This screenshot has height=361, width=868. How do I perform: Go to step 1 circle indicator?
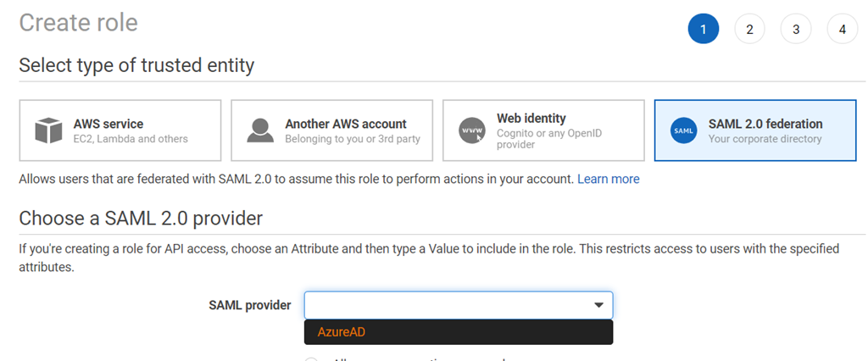click(x=704, y=29)
